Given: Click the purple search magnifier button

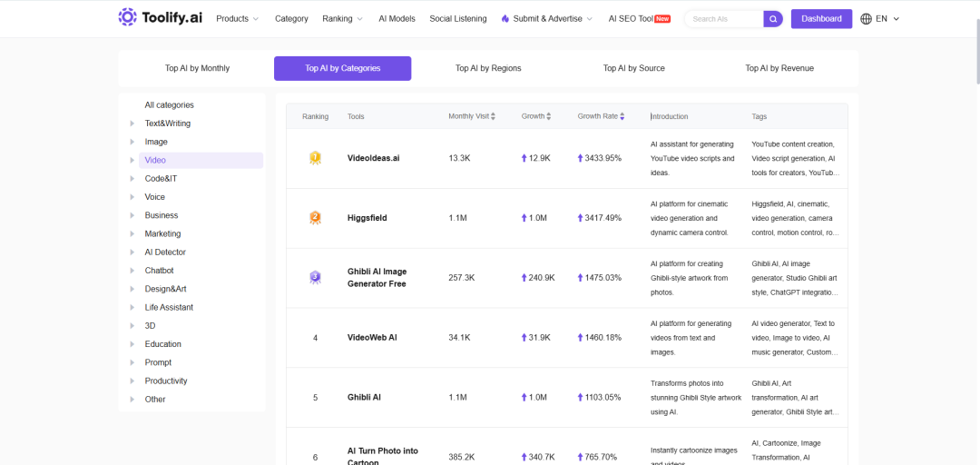Looking at the screenshot, I should [773, 19].
